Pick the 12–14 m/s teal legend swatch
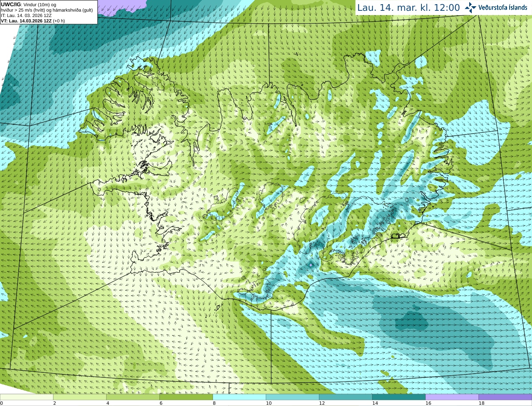The height and width of the screenshot is (406, 532). pyautogui.click(x=346, y=397)
